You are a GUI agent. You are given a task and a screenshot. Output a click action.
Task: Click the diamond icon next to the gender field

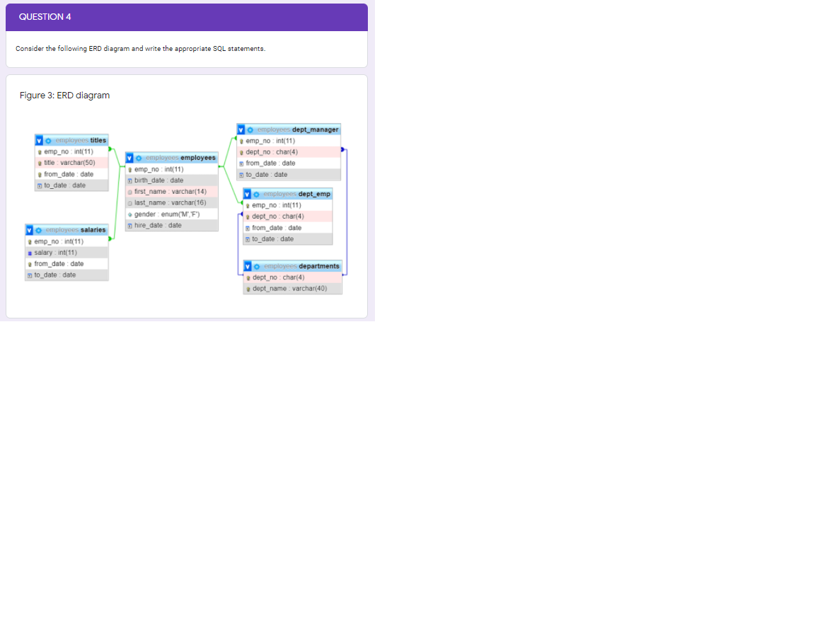click(130, 214)
